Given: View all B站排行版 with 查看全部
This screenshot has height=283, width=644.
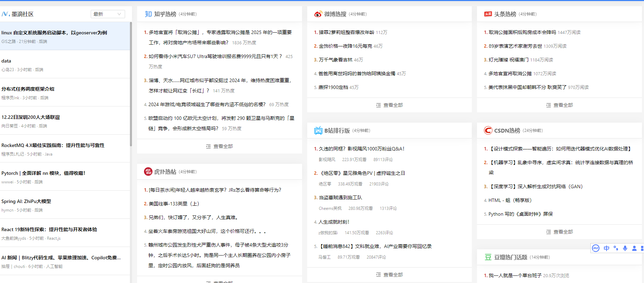Looking at the screenshot, I should pos(389,275).
